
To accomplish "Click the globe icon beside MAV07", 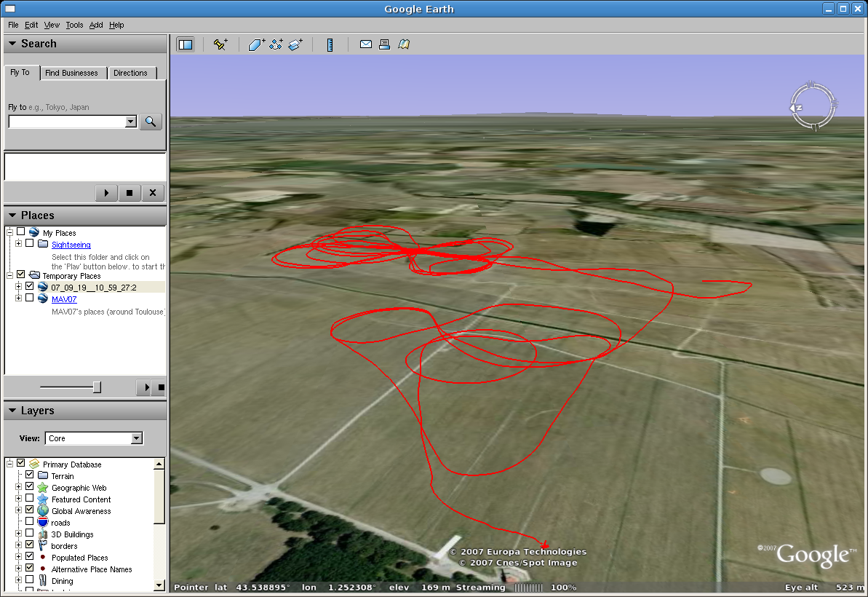I will [x=43, y=298].
